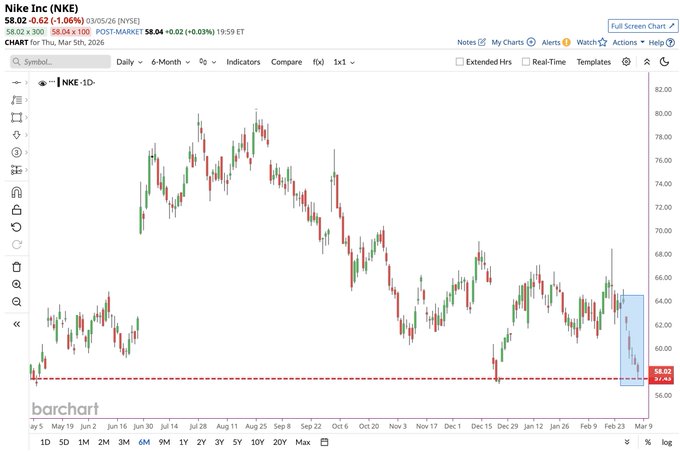This screenshot has height=452, width=680.
Task: Zoom out on the chart
Action: tap(16, 302)
